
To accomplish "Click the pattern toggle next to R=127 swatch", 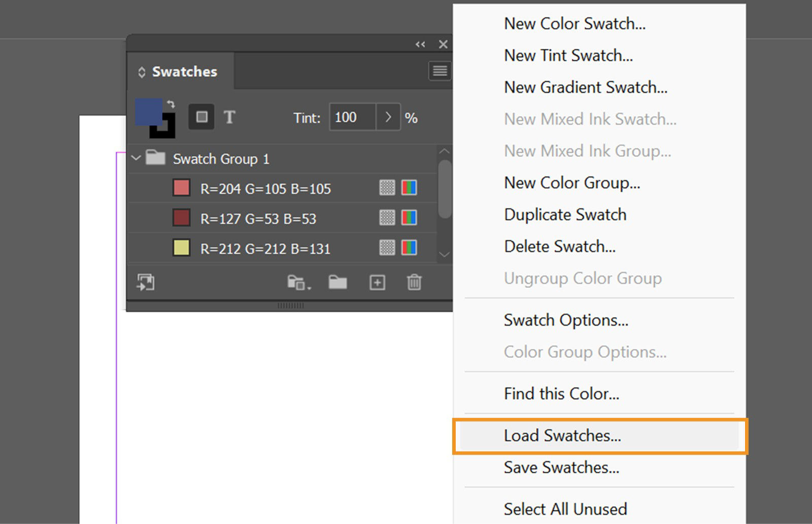I will click(387, 218).
